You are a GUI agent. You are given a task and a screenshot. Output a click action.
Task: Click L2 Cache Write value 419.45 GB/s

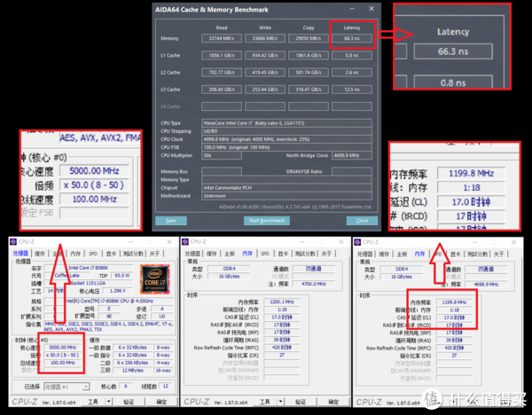click(265, 73)
